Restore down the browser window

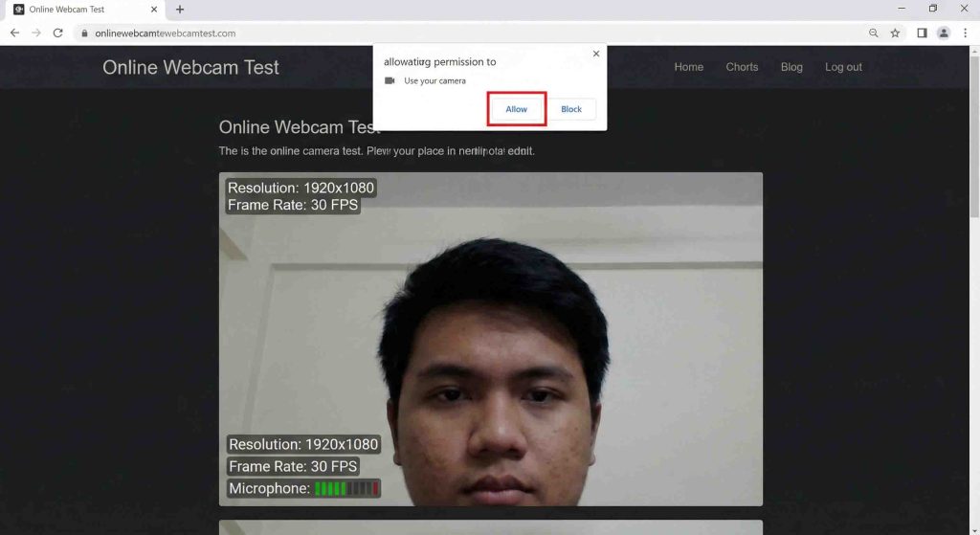(x=932, y=9)
